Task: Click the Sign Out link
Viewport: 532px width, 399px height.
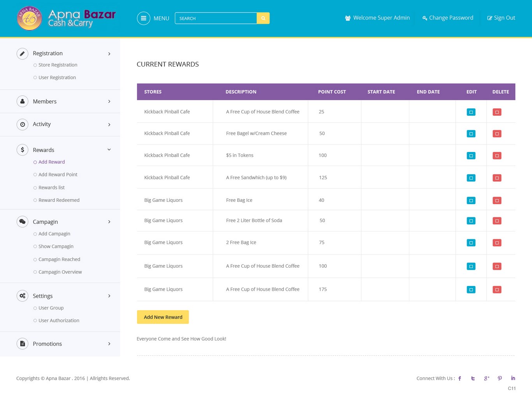Action: [x=501, y=18]
